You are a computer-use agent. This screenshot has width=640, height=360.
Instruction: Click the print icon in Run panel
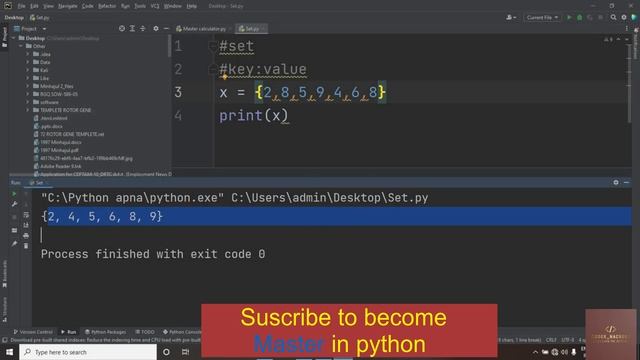tap(26, 236)
